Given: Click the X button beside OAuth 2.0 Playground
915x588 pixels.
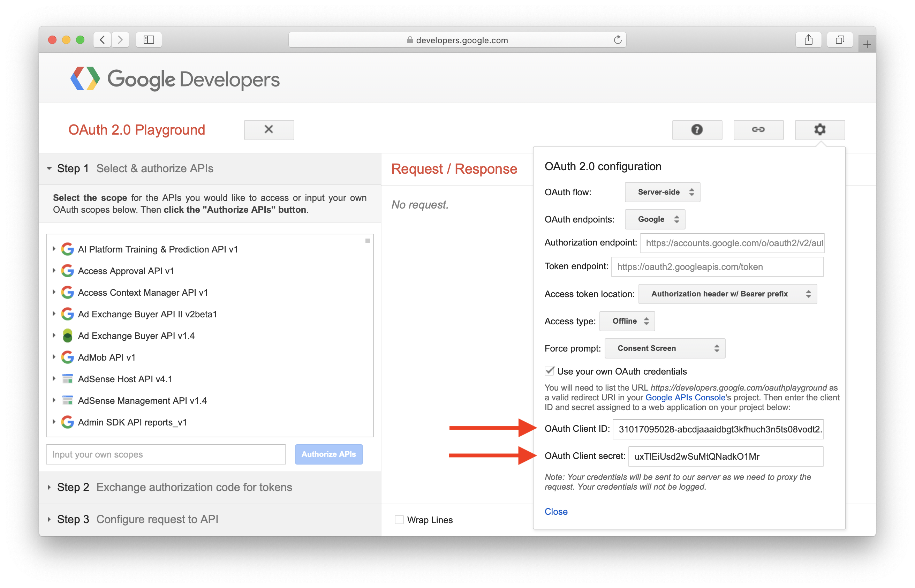Looking at the screenshot, I should pos(269,130).
